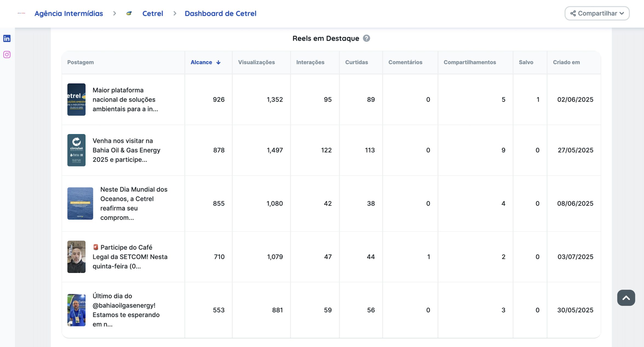Click the sort arrow next to Alcance
The height and width of the screenshot is (347, 644).
[219, 62]
